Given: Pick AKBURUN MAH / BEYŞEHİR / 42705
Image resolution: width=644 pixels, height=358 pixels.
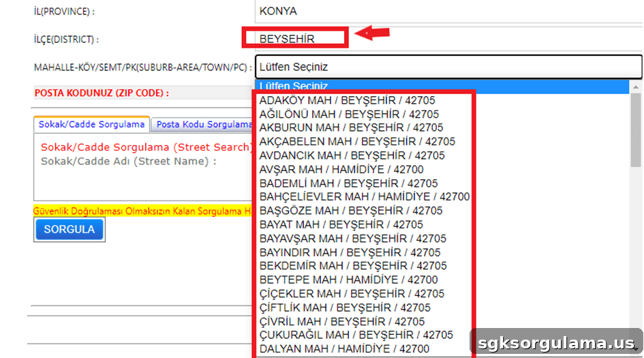Looking at the screenshot, I should (442, 128).
